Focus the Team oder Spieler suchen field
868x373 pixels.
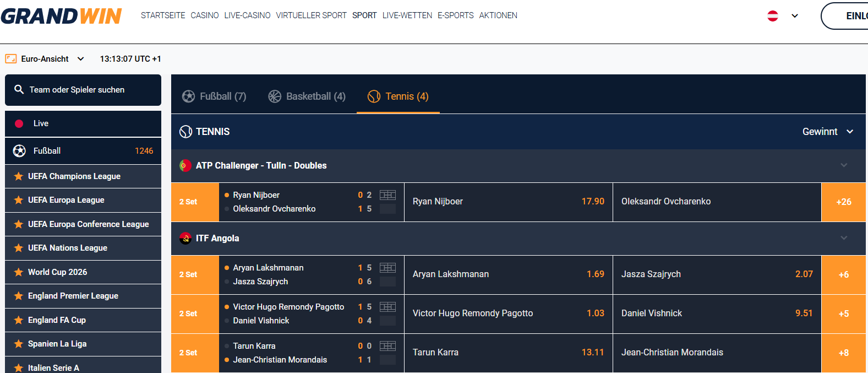click(x=83, y=90)
